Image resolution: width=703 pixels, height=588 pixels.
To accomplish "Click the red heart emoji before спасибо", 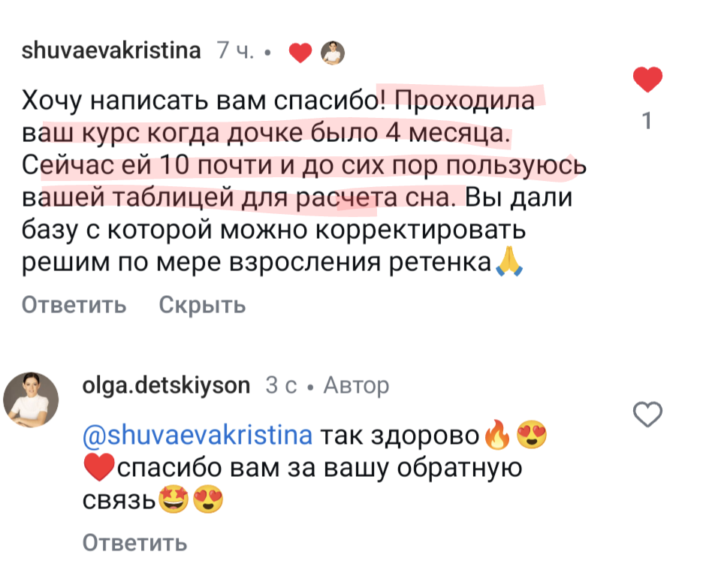I will click(x=98, y=469).
